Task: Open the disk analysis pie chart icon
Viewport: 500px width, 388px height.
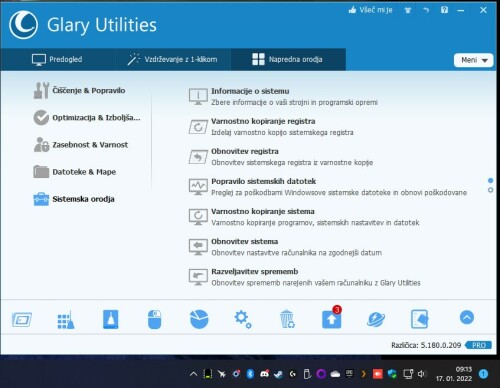Action: click(x=199, y=319)
